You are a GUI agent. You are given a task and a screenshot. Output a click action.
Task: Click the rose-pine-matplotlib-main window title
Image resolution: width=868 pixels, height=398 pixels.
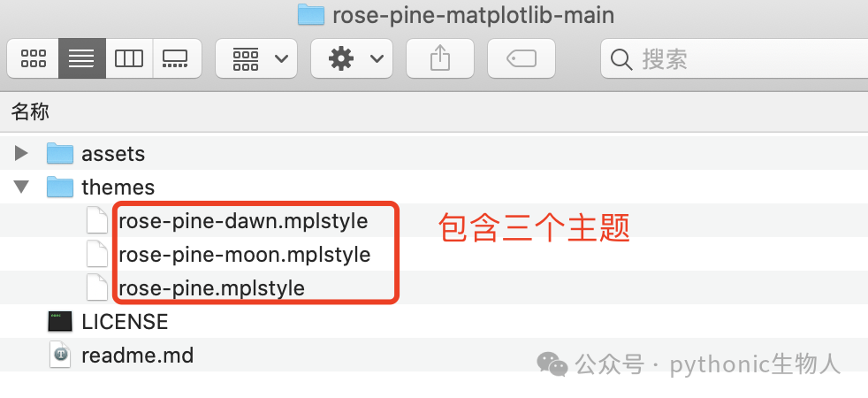pos(473,15)
